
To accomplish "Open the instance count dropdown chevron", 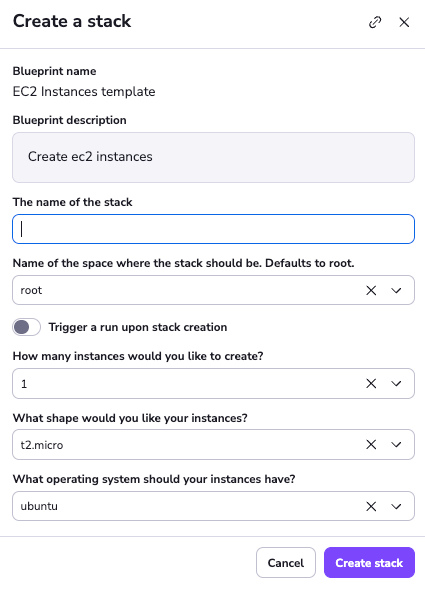I will pos(396,384).
